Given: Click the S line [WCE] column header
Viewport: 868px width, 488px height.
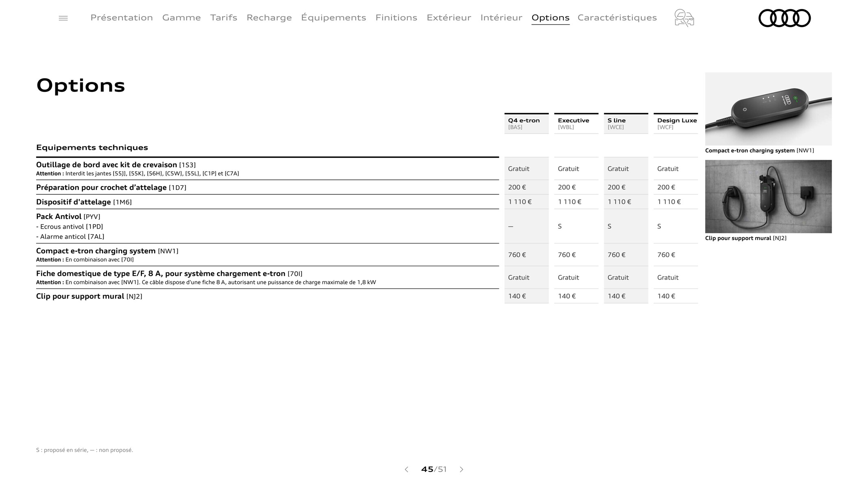Looking at the screenshot, I should [x=626, y=123].
